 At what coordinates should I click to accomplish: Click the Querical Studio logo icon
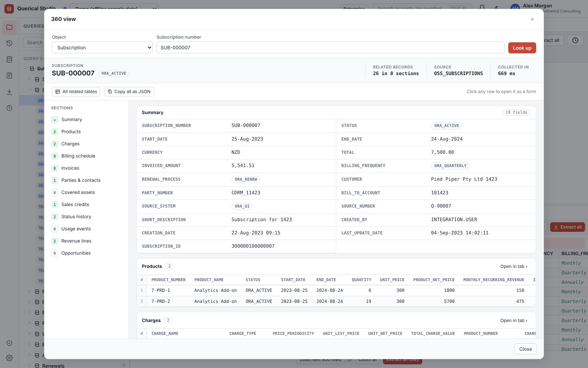[x=9, y=8]
